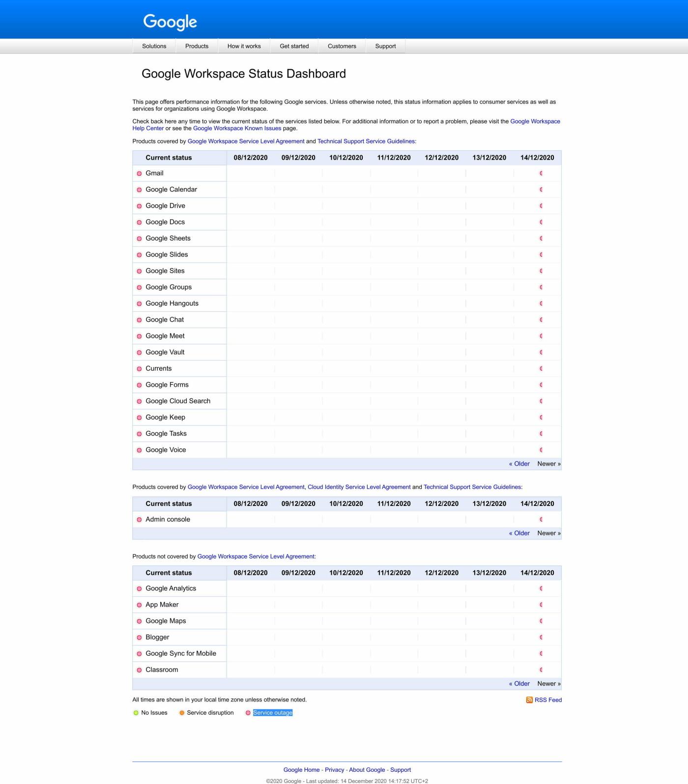Follow the Google Workspace Known Issues link
Image resolution: width=688 pixels, height=784 pixels.
[x=237, y=128]
